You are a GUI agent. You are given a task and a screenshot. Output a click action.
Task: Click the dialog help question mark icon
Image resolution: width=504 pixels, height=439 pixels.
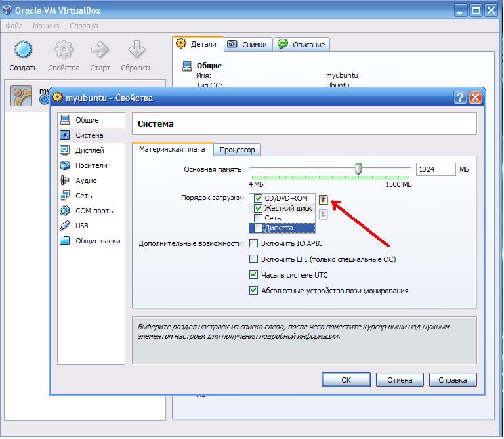460,97
